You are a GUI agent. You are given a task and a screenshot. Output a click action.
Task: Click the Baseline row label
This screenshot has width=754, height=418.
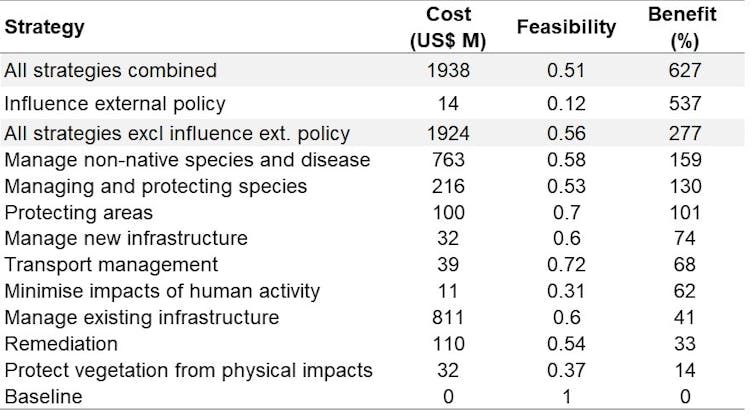43,396
